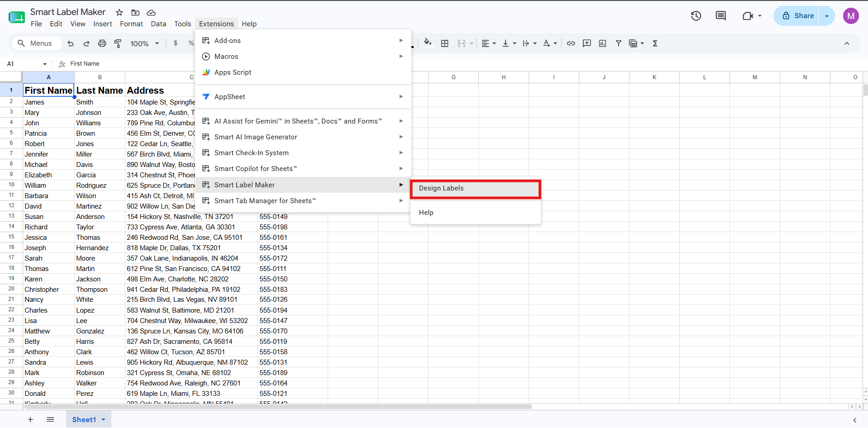Viewport: 868px width, 428px height.
Task: Open Smart AI Image Generator submenu
Action: coord(303,137)
